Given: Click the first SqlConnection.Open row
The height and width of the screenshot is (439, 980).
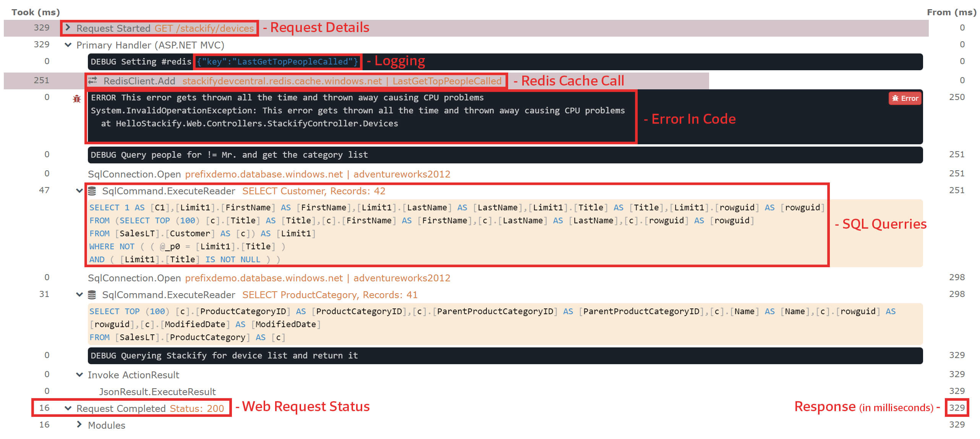Looking at the screenshot, I should (x=269, y=174).
